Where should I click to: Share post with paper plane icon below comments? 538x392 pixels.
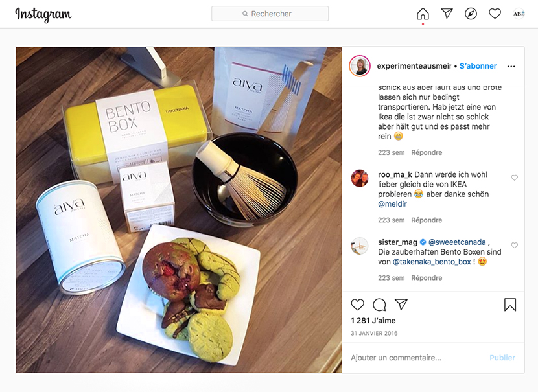point(401,304)
